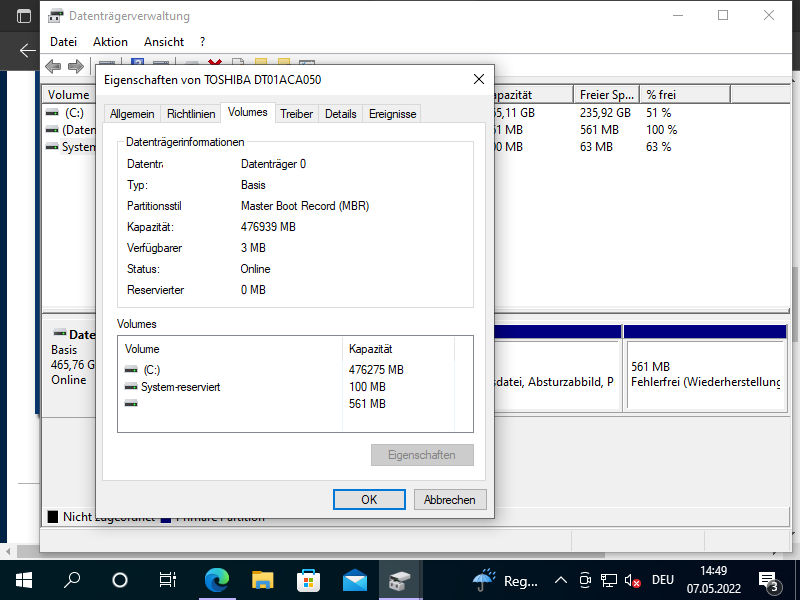Open the Treiber tab
The width and height of the screenshot is (800, 600).
pyautogui.click(x=296, y=114)
